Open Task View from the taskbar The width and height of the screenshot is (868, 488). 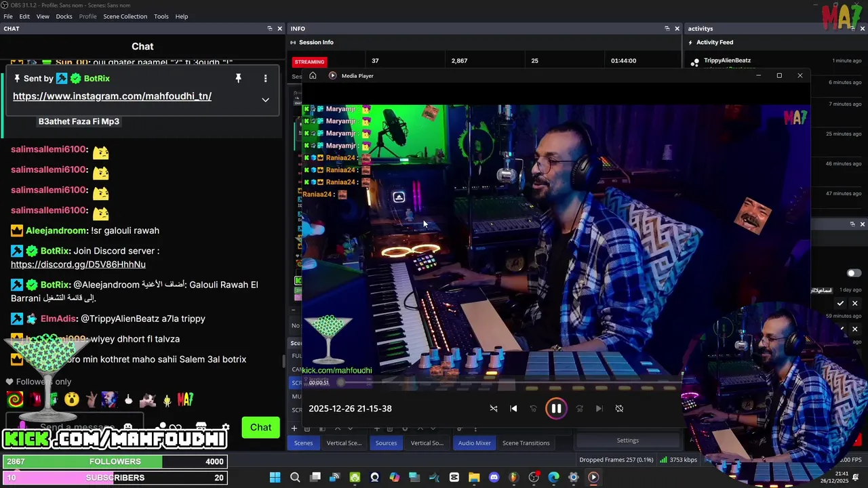pyautogui.click(x=315, y=478)
